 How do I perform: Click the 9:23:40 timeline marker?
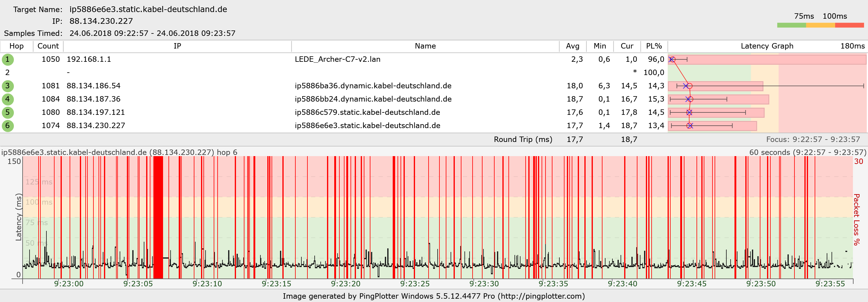point(622,284)
